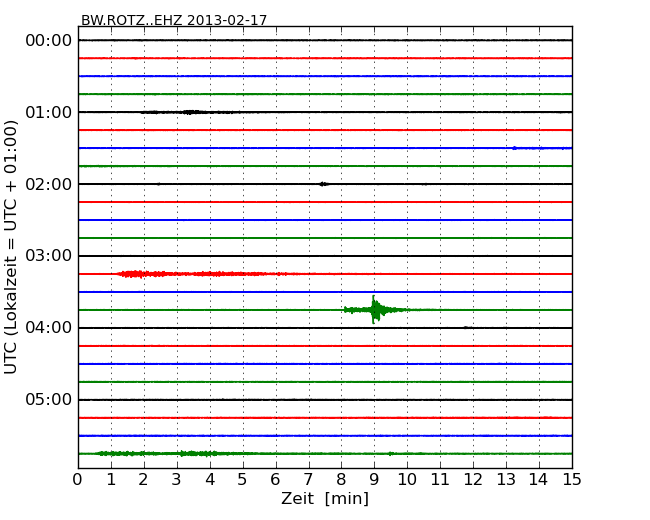This screenshot has height=520, width=650.
Task: Click the x-axis tick label 1
Action: 111,480
